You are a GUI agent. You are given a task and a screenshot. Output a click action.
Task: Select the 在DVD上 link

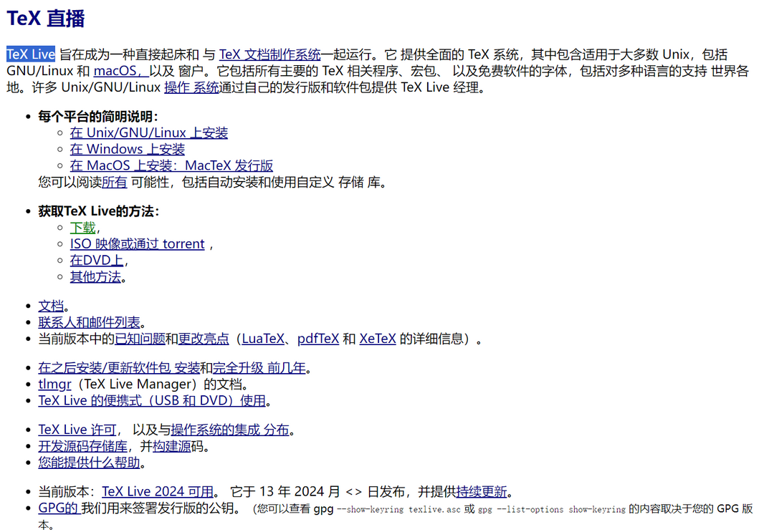click(97, 261)
